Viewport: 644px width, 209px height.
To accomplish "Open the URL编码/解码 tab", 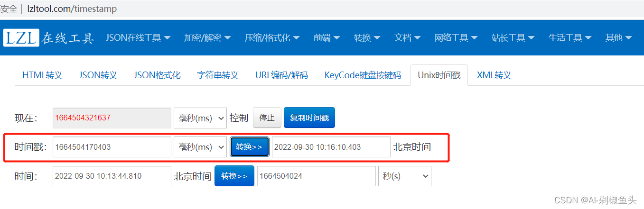I will pyautogui.click(x=281, y=75).
